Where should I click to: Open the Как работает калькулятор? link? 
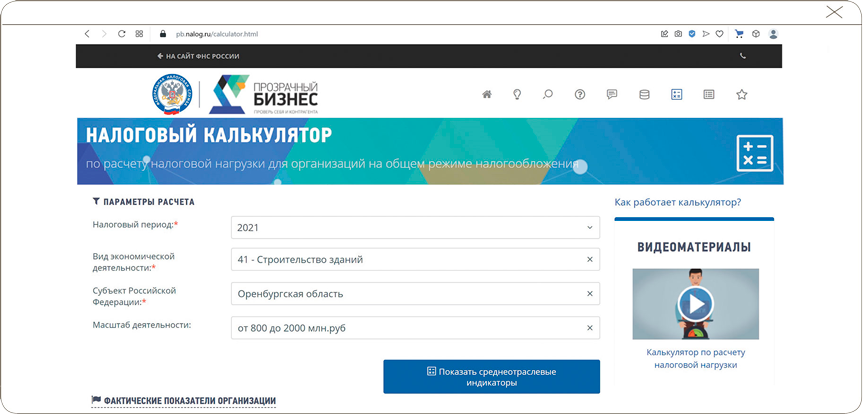(677, 202)
